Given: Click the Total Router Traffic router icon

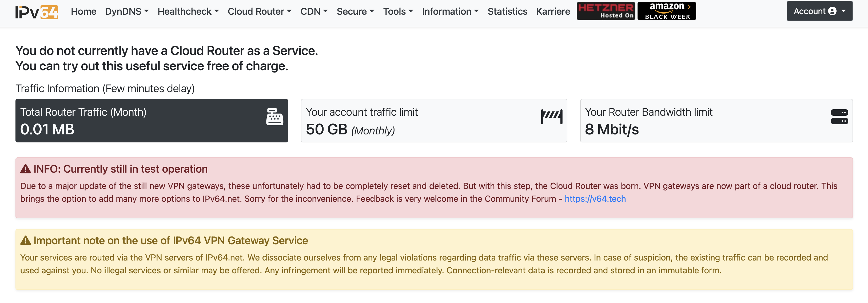Looking at the screenshot, I should 275,117.
